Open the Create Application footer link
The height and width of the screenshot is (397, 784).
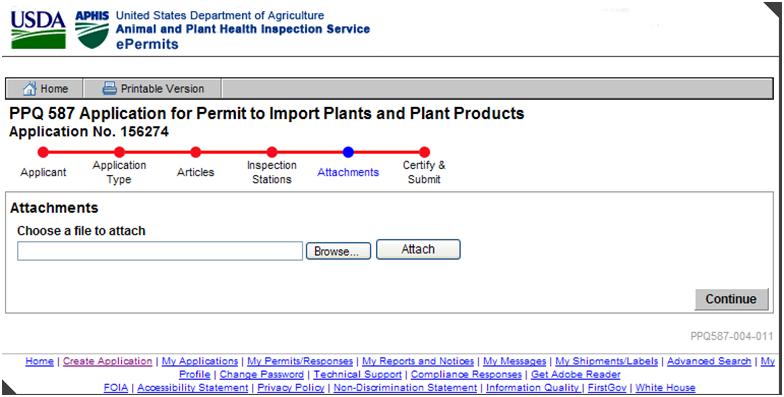pos(108,361)
